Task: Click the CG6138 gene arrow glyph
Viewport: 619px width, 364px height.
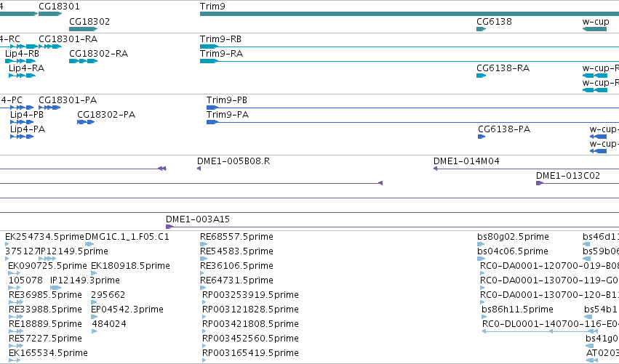Action: point(482,29)
